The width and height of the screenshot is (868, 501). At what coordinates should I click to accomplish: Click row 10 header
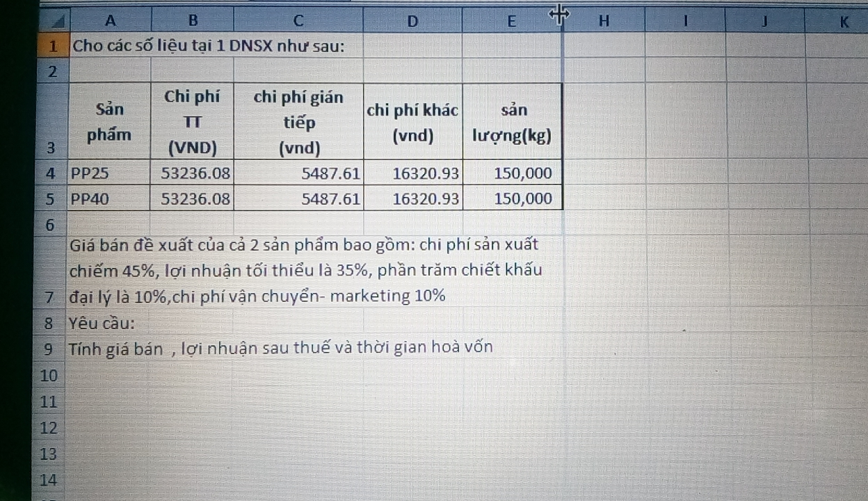[x=49, y=376]
